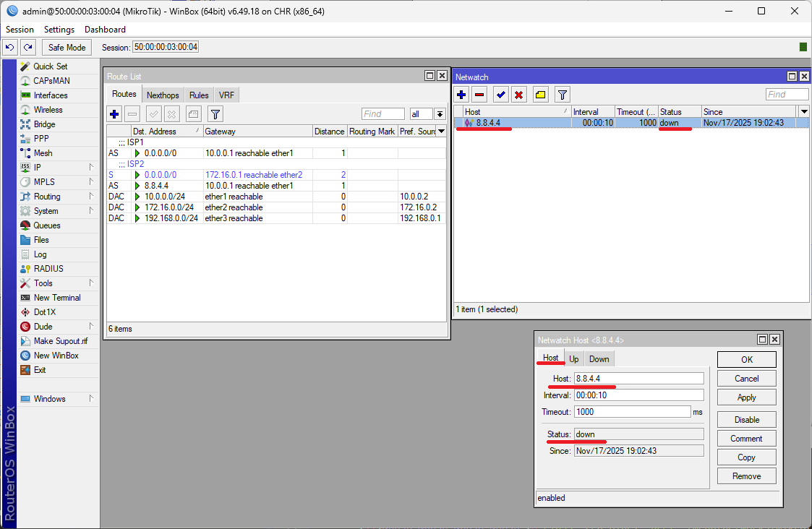The height and width of the screenshot is (529, 812).
Task: Toggle Safe Mode
Action: click(x=67, y=47)
